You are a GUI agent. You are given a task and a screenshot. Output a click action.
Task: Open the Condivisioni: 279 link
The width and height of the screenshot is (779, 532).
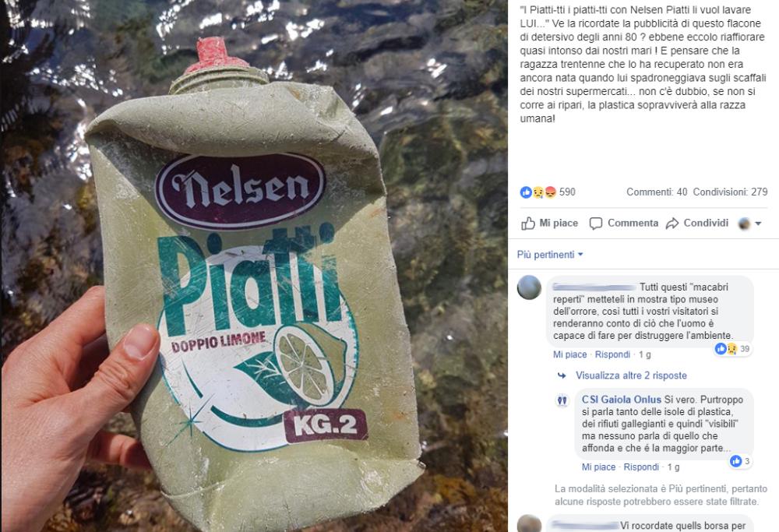point(731,192)
